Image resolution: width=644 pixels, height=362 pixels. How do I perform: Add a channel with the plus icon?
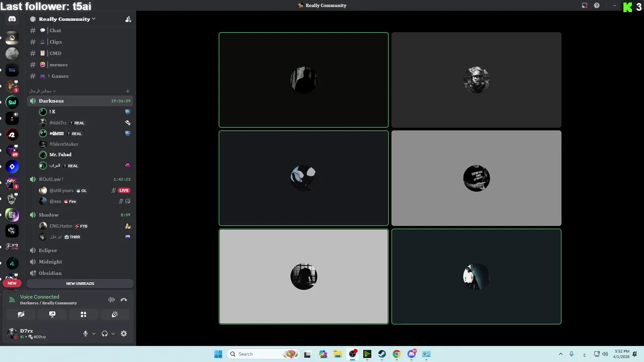pyautogui.click(x=128, y=91)
